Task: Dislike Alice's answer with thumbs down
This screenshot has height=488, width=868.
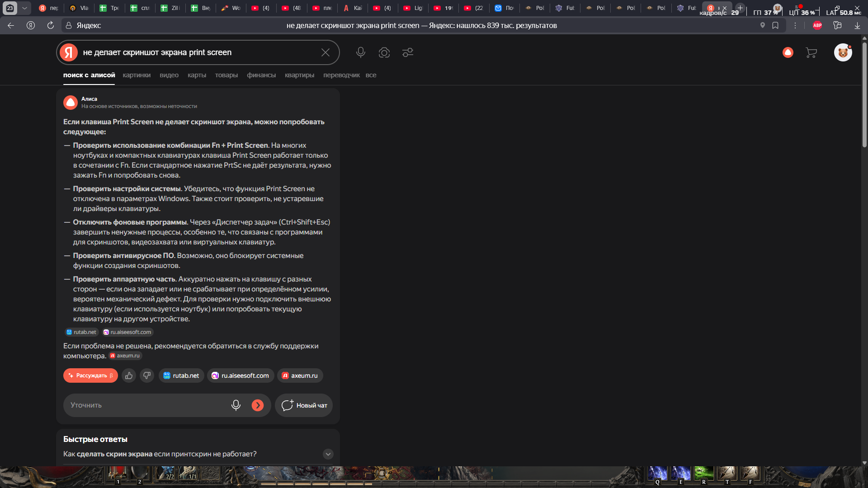Action: (147, 375)
